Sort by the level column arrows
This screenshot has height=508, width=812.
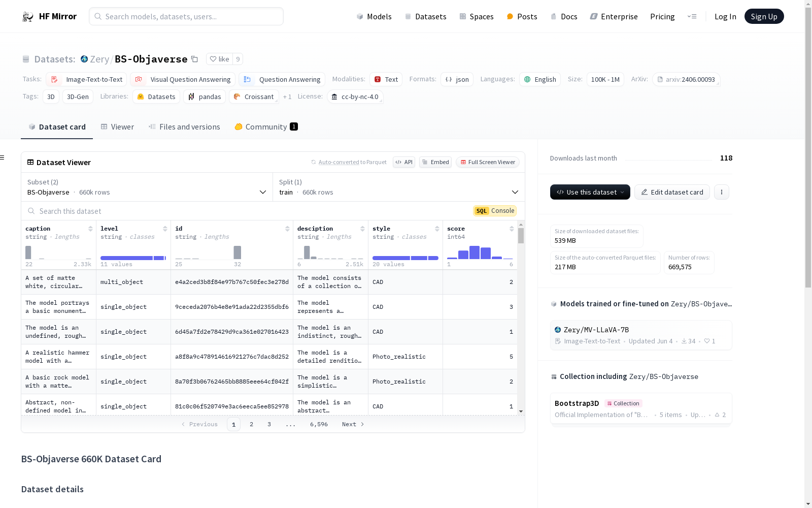pos(165,229)
